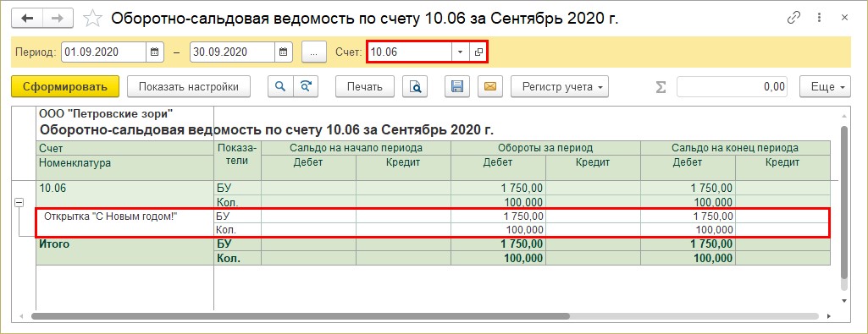Screen dimensions: 868x334
Task: Open the three-dot window menu
Action: click(819, 18)
